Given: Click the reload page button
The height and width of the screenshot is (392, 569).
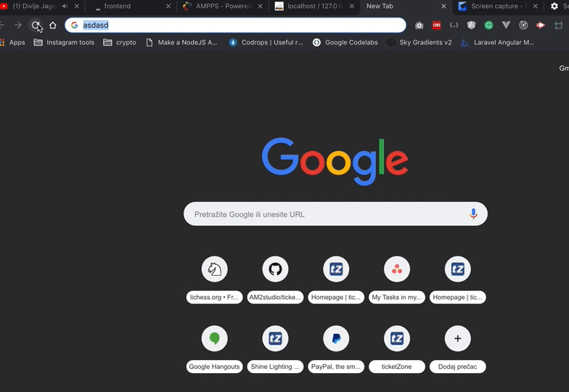Looking at the screenshot, I should (35, 25).
